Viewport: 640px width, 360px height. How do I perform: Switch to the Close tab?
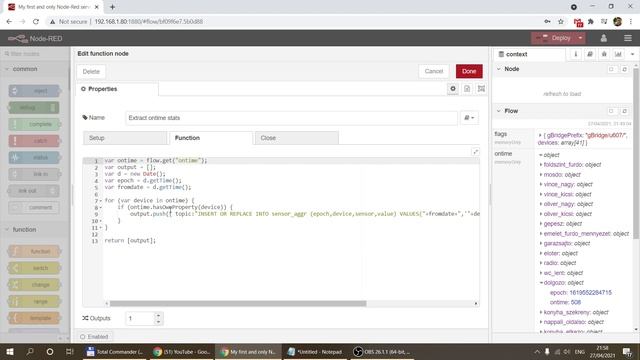tap(296, 138)
